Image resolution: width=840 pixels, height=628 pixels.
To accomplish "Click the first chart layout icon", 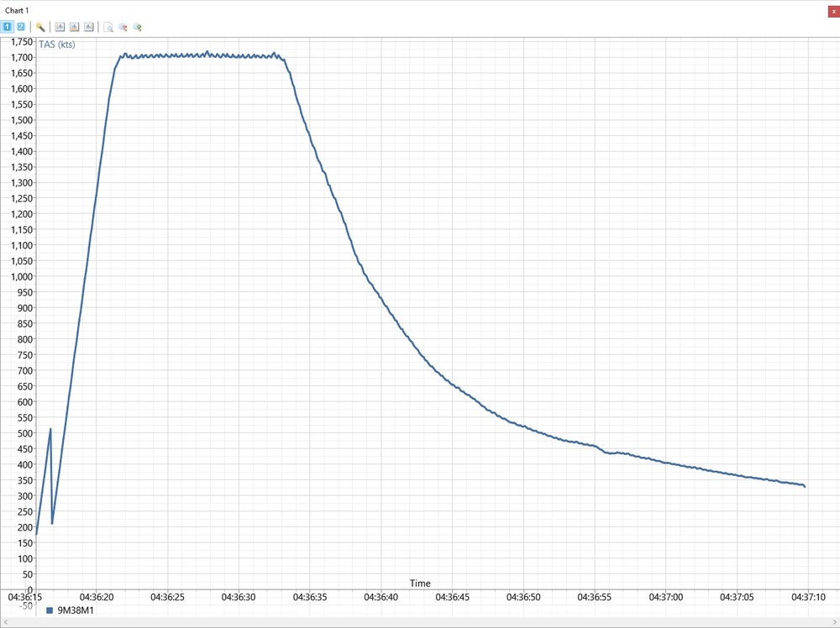I will (60, 27).
